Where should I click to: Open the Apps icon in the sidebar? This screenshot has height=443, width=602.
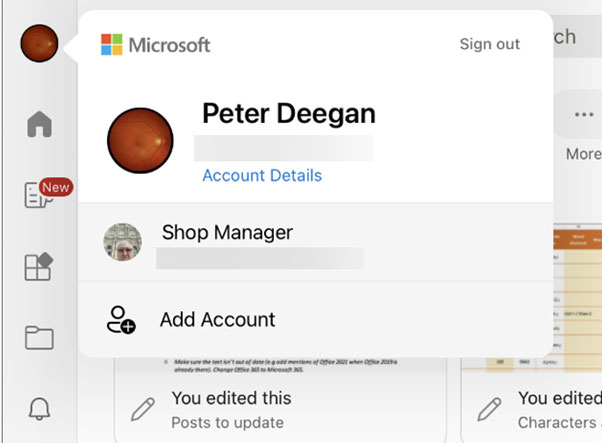pos(39,268)
